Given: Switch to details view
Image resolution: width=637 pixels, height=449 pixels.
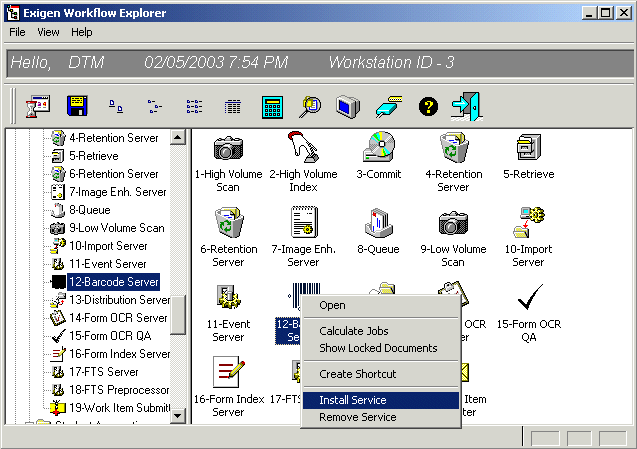Looking at the screenshot, I should (x=233, y=107).
